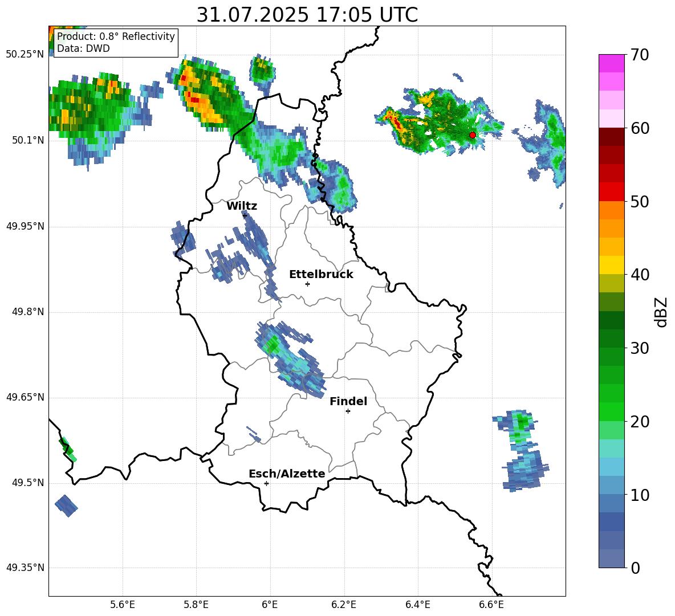Screen dimensions: 675x616
Task: Click the 49.65°N latitude label
Action: coord(25,397)
